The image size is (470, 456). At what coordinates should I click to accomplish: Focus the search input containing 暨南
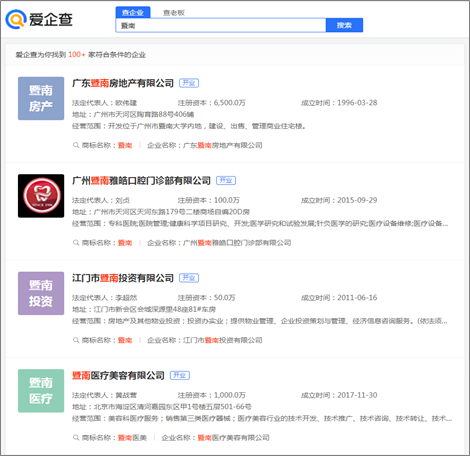point(220,25)
